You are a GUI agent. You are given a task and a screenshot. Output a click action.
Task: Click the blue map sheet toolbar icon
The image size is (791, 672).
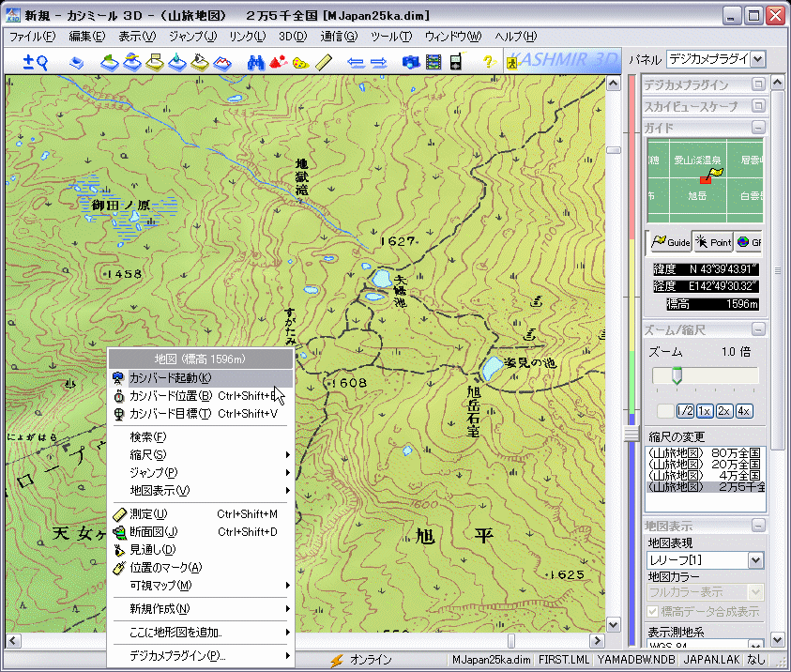pyautogui.click(x=76, y=63)
